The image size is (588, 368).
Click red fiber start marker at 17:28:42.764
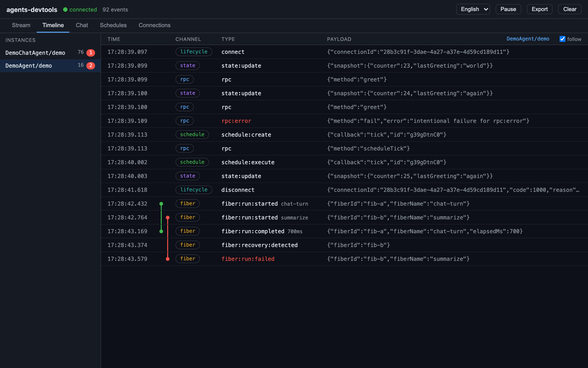(x=168, y=218)
